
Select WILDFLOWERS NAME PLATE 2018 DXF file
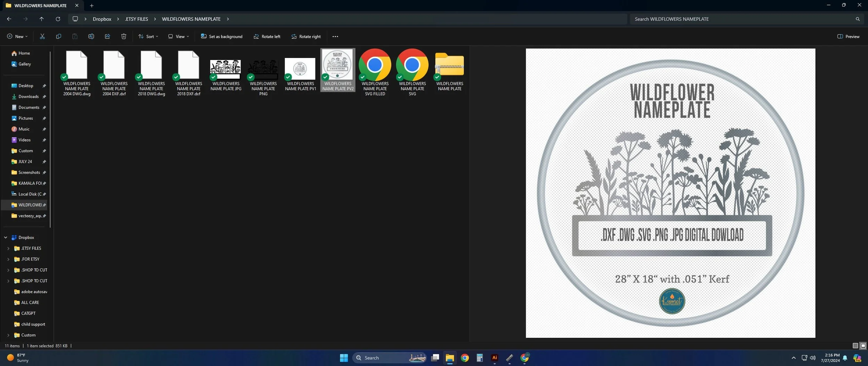(189, 73)
